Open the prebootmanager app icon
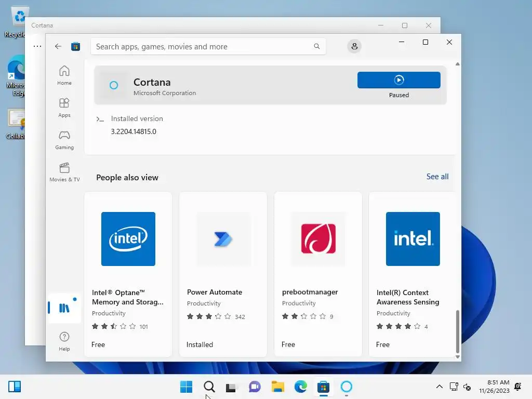Image resolution: width=532 pixels, height=399 pixels. (x=318, y=239)
